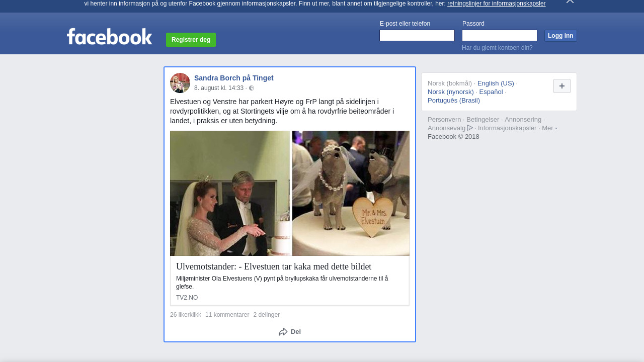This screenshot has width=644, height=362.
Task: Click the Facebook logo
Action: pos(109,37)
